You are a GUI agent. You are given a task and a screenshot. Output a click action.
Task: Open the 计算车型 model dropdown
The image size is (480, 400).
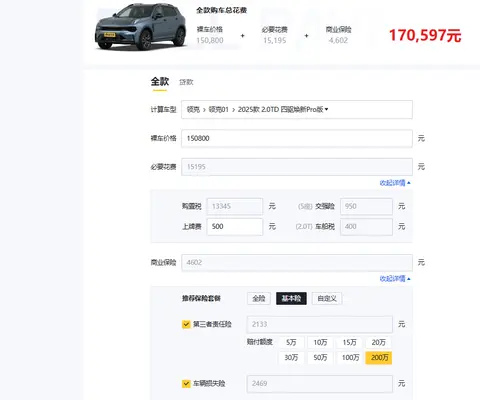tap(297, 109)
